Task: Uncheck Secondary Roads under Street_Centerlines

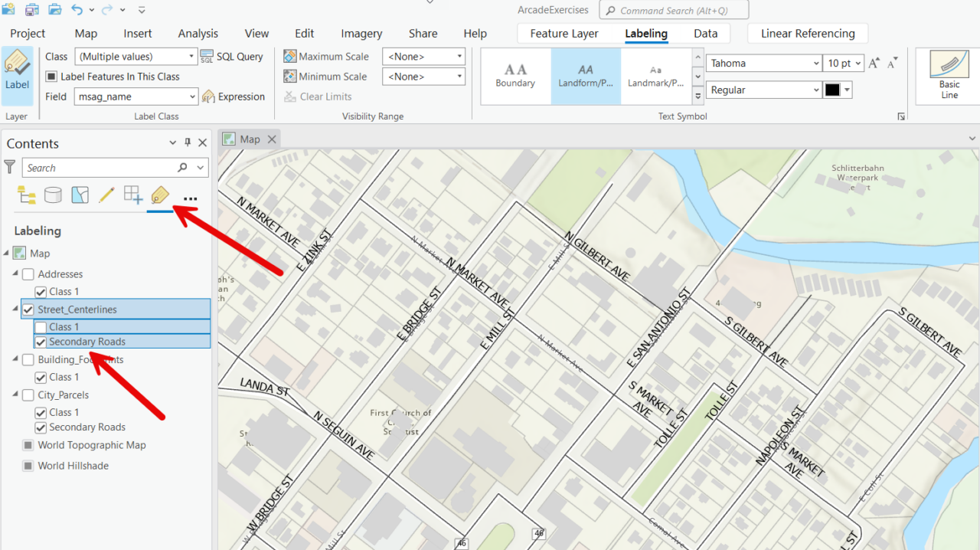Action: click(40, 342)
